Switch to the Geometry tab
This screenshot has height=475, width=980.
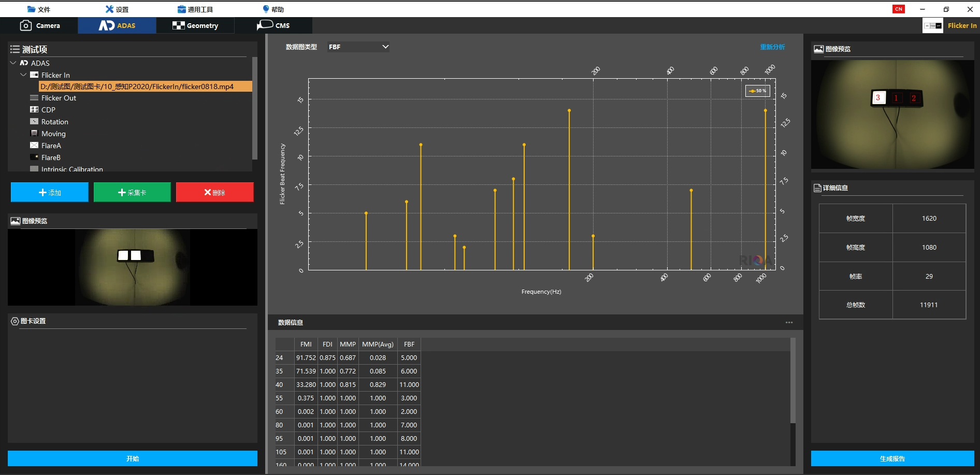click(x=195, y=26)
